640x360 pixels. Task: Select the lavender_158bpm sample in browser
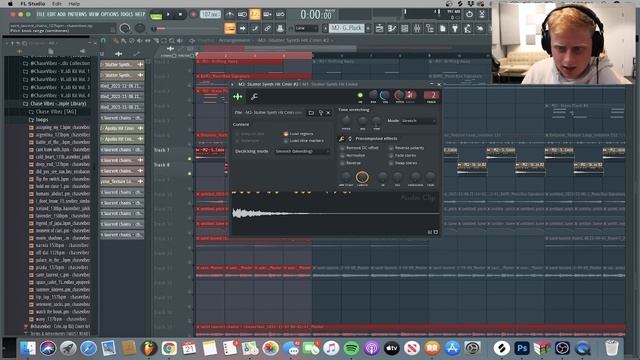tap(60, 216)
